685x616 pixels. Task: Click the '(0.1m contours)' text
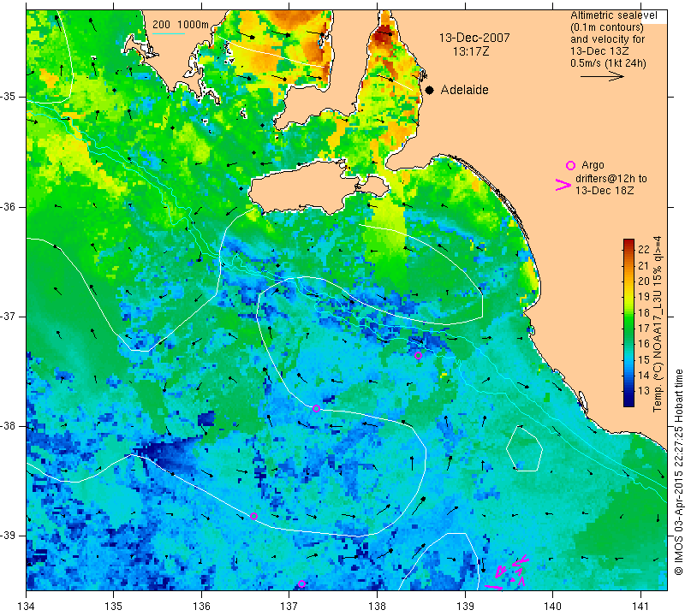(607, 27)
